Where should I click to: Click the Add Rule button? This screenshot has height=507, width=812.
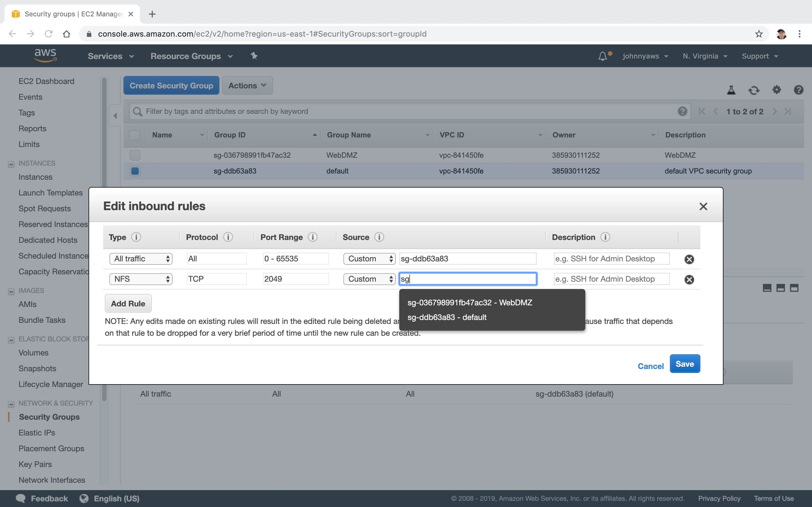[x=128, y=303]
